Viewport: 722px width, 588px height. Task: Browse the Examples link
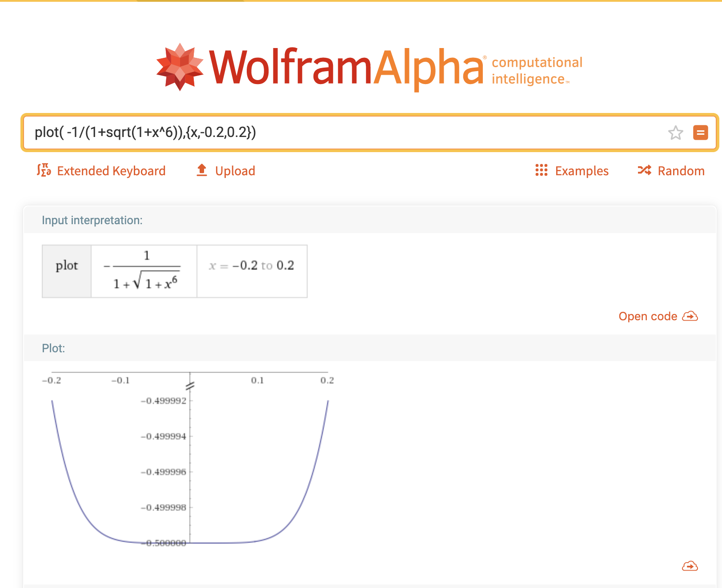coord(582,171)
